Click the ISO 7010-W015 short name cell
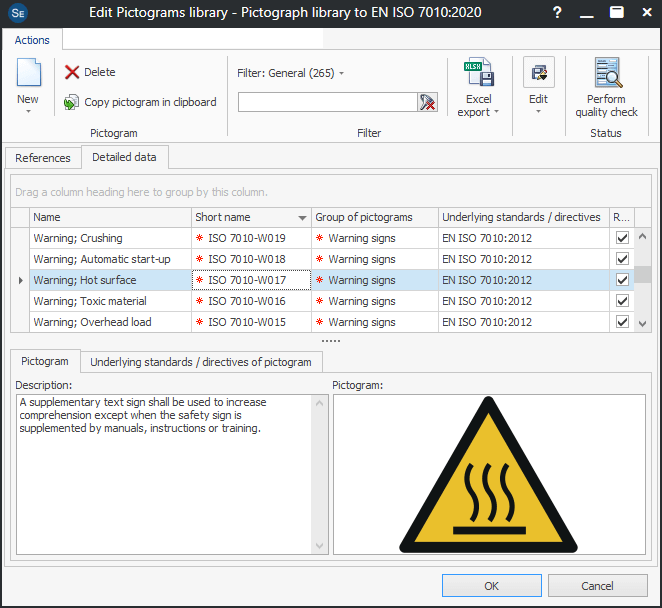The image size is (662, 608). tap(252, 322)
